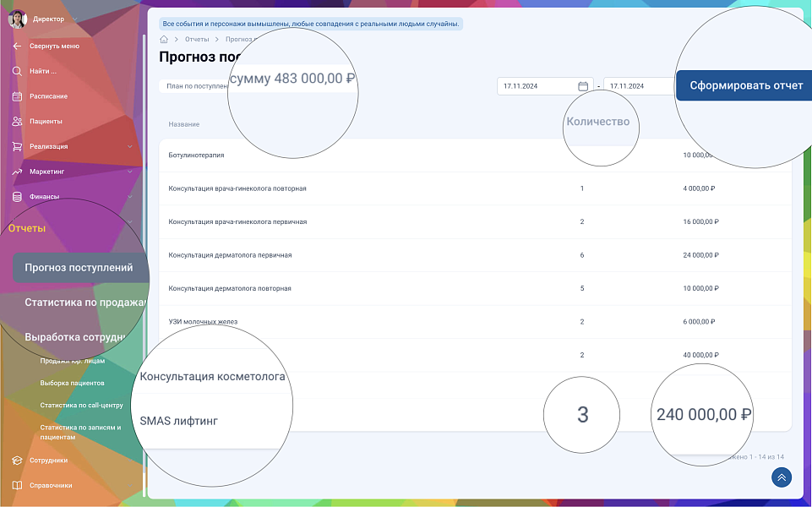Expand the Финансы menu chevron
The width and height of the screenshot is (812, 507).
[129, 197]
